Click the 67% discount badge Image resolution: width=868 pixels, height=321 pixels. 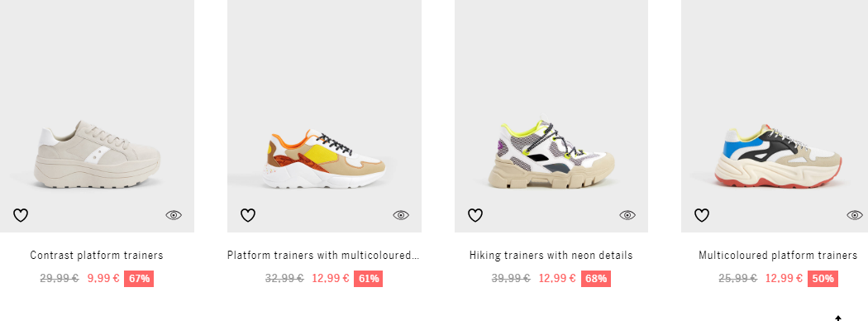[139, 278]
